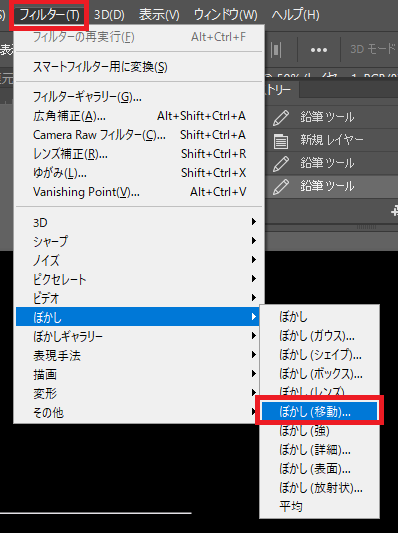Click the distribute alignment icon in options bar
The width and height of the screenshot is (398, 533).
(276, 50)
